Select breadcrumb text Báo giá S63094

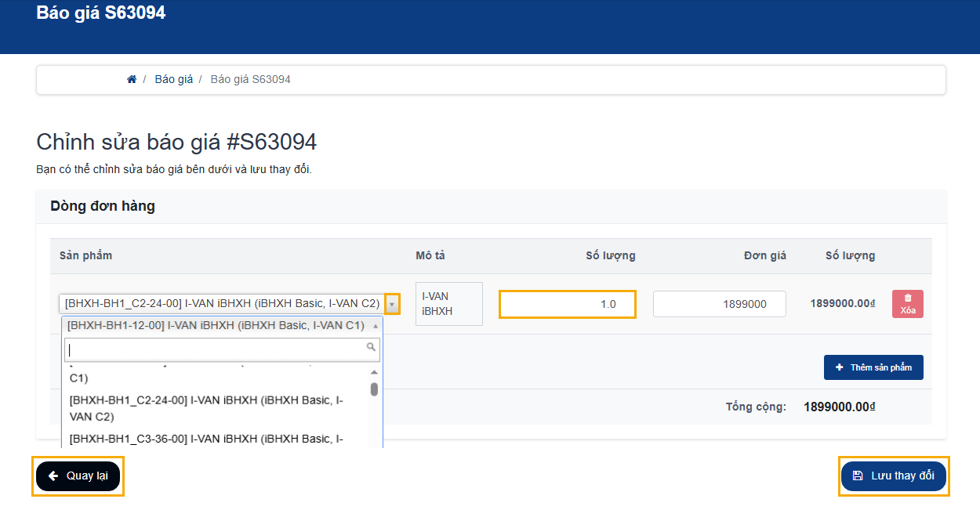[250, 79]
